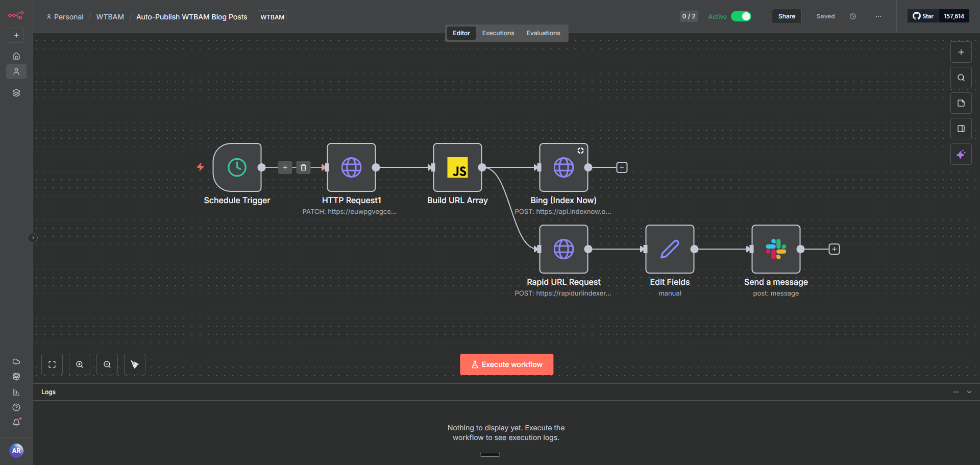Expand the left sidebar with the arrow

pos(33,237)
